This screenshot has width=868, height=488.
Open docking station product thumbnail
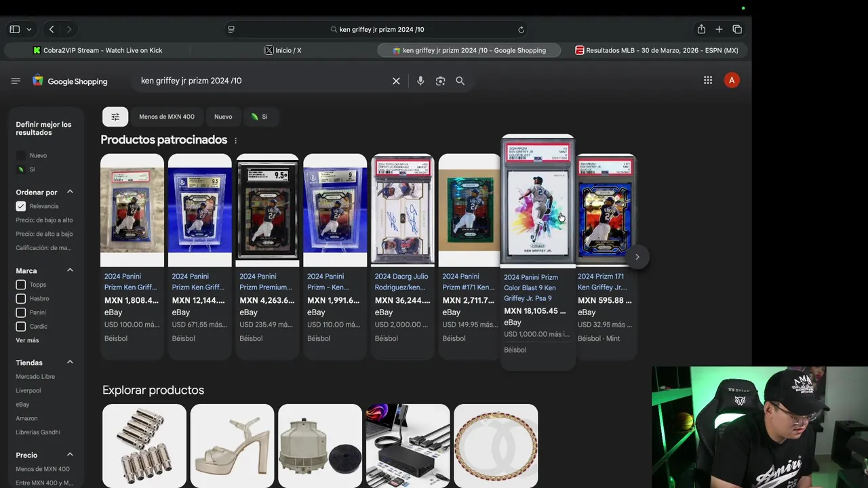[x=408, y=445]
